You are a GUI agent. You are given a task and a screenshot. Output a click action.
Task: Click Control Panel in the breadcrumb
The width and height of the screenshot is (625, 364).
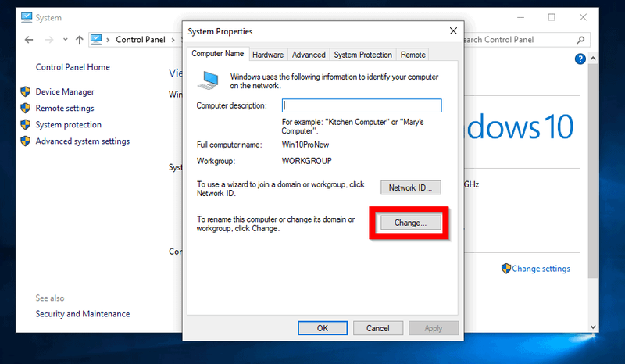141,40
